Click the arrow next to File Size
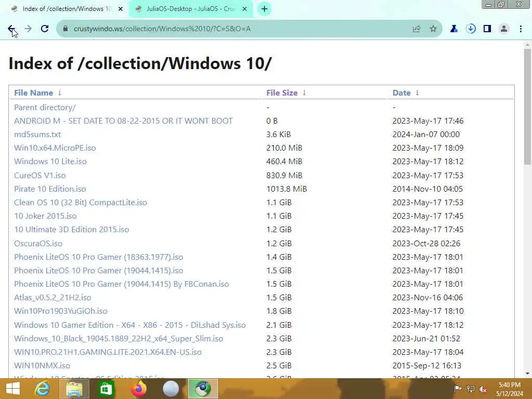 click(304, 92)
